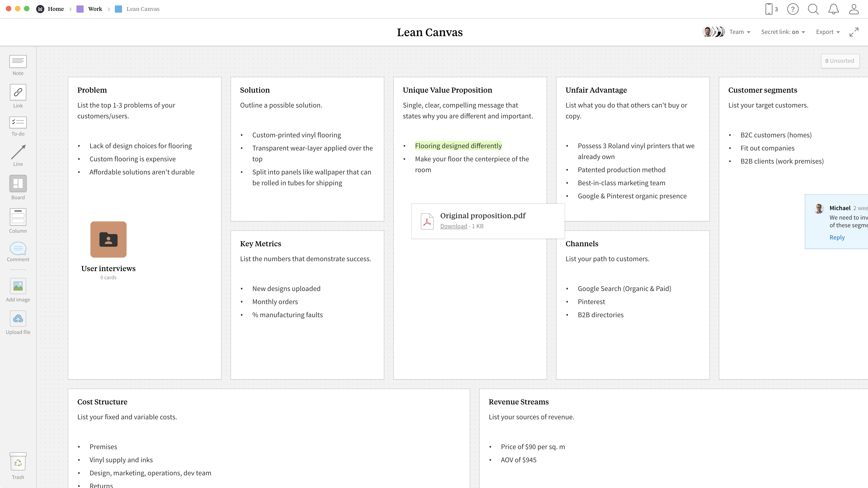868x488 pixels.
Task: Open the Export dropdown
Action: point(828,32)
